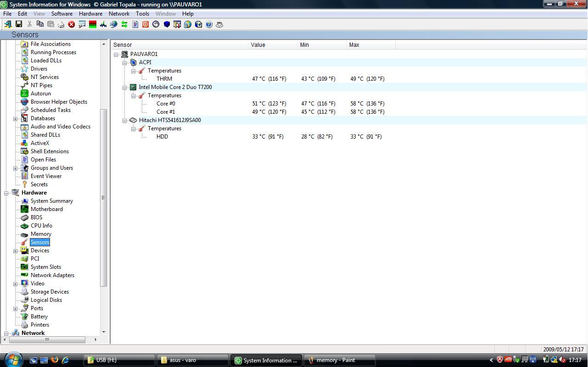Click the books library toolbar icon
The height and width of the screenshot is (367, 588).
tap(177, 24)
